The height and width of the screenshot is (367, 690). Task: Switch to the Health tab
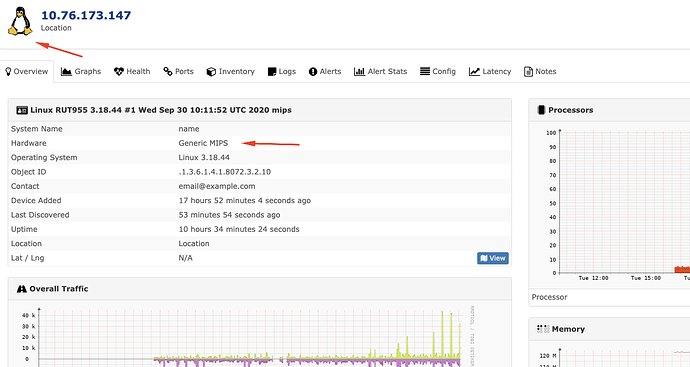click(x=132, y=71)
